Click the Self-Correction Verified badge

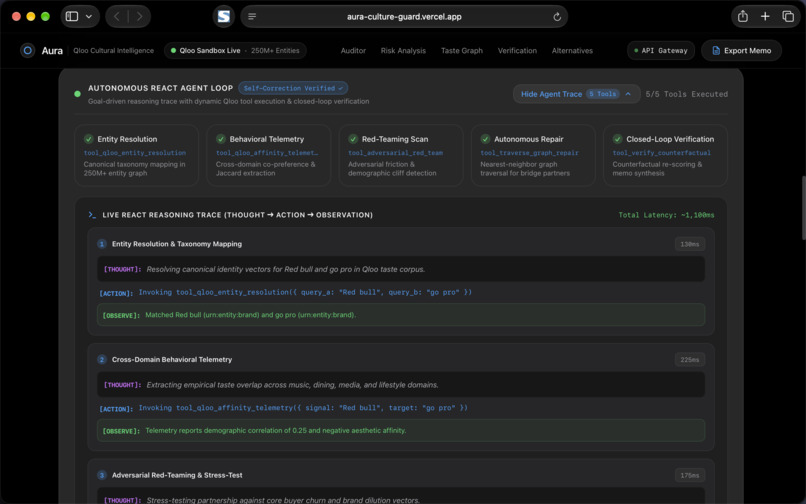pos(293,88)
